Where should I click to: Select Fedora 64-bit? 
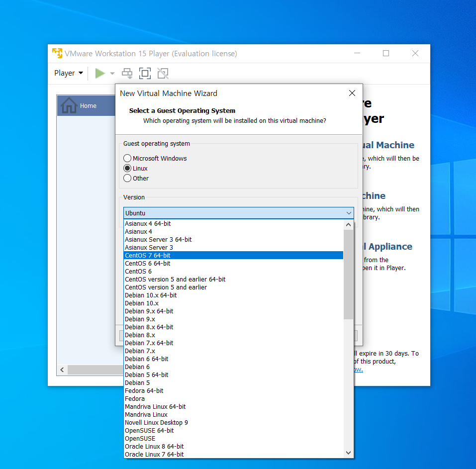234,391
